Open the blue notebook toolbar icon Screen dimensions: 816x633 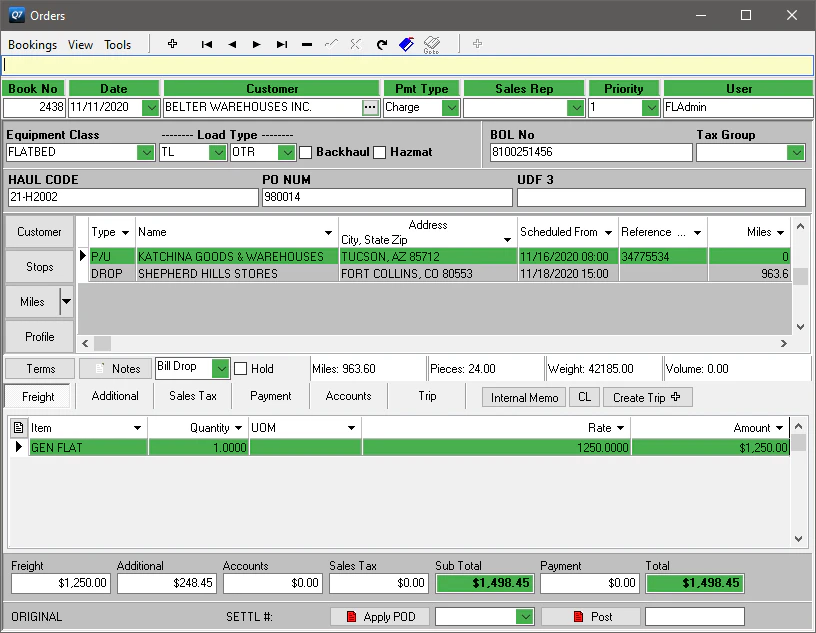406,44
